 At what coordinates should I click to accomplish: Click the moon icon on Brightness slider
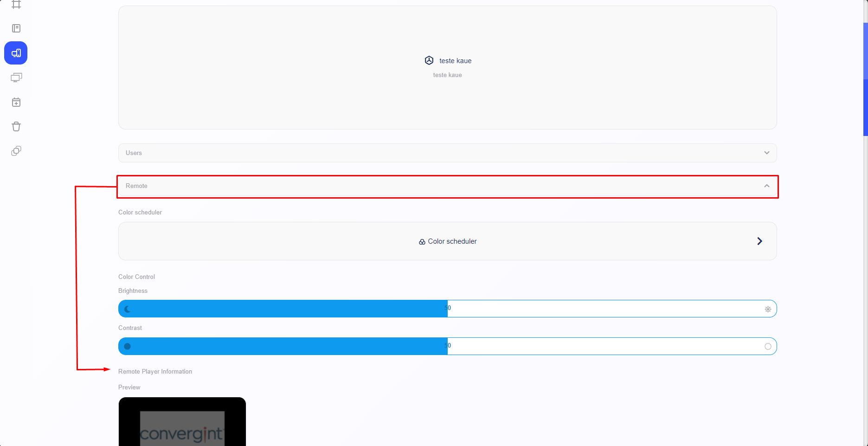pos(128,309)
